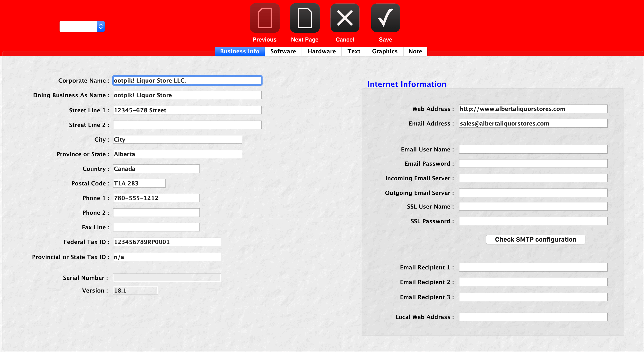Focus the Email User Name field
Viewport: 644px width, 352px height.
click(533, 149)
